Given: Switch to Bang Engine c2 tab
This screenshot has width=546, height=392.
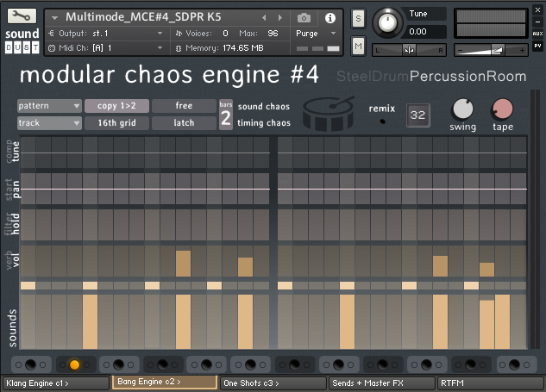Looking at the screenshot, I should click(165, 382).
